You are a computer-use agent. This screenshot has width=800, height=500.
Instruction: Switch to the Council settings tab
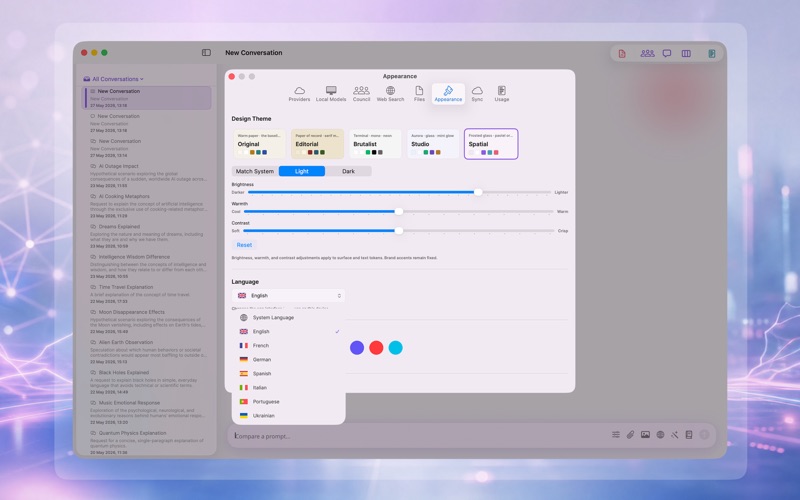tap(361, 94)
